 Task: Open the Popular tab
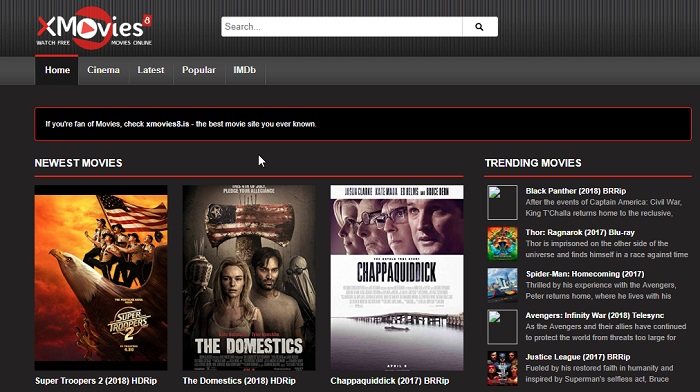pyautogui.click(x=199, y=70)
